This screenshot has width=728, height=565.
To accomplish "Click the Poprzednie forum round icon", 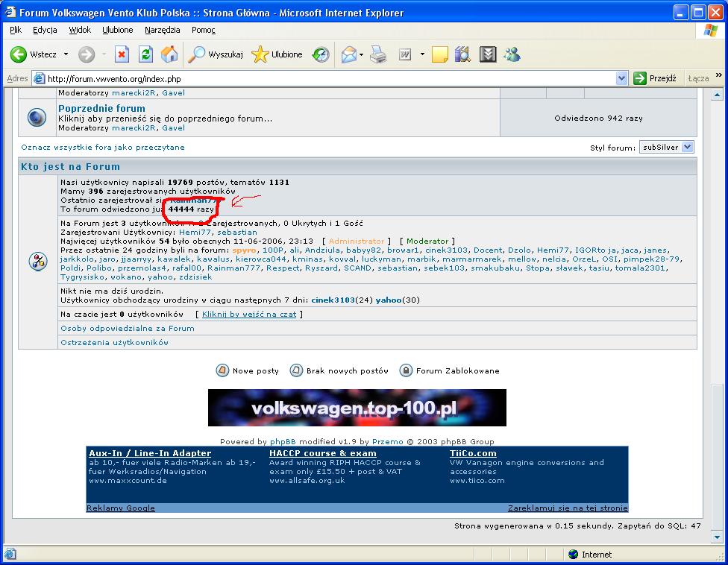I will 37,117.
